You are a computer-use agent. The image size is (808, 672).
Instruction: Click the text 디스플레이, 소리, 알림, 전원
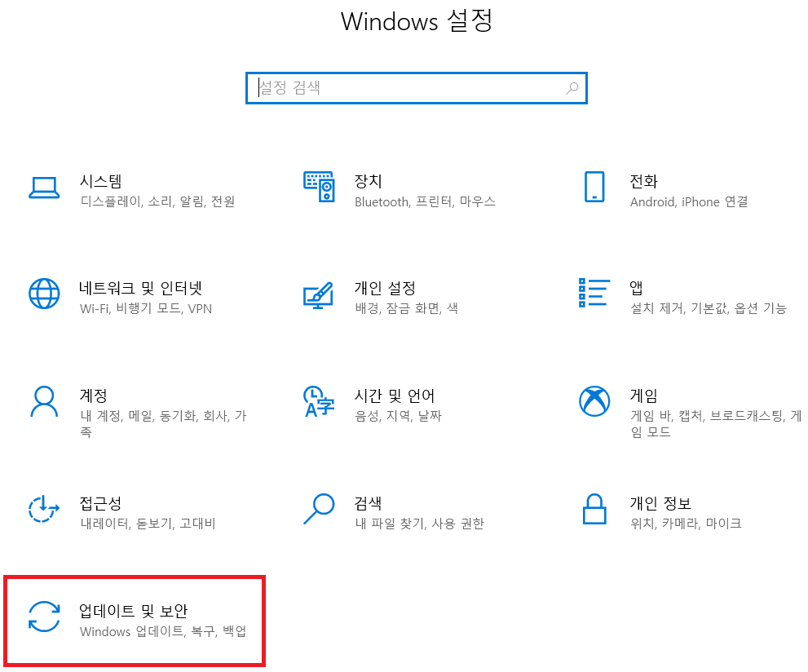(157, 201)
